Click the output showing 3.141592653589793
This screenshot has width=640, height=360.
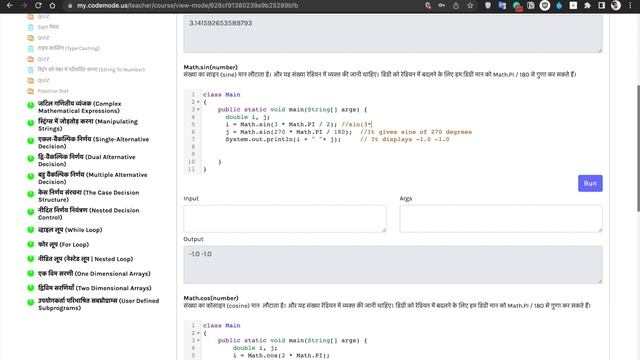coord(393,34)
